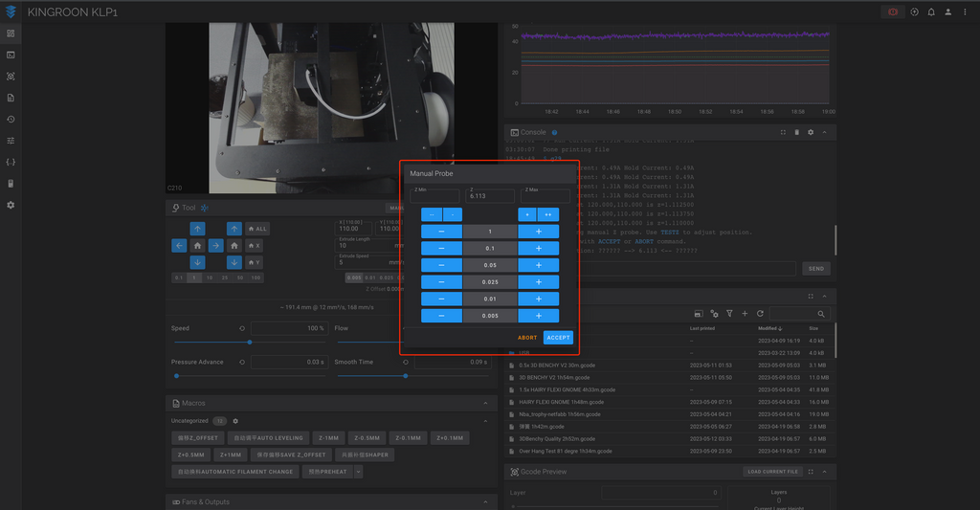Refresh the file list
Screen dimensions: 980x510
point(760,314)
